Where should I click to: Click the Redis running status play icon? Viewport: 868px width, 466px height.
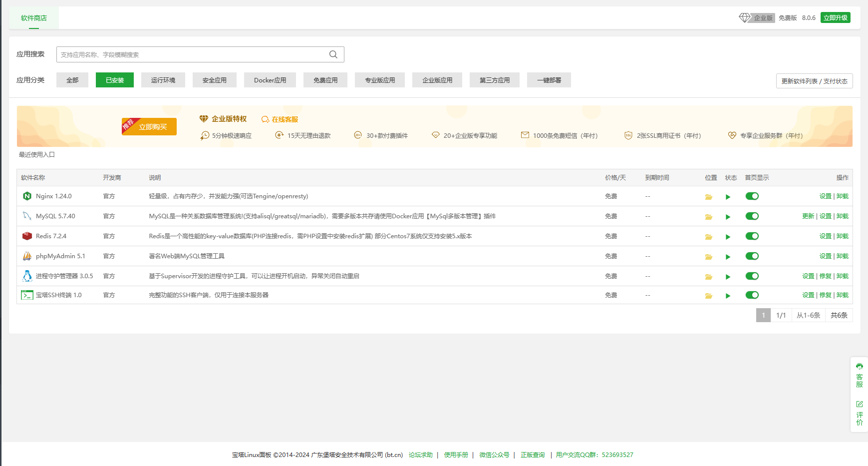click(728, 237)
